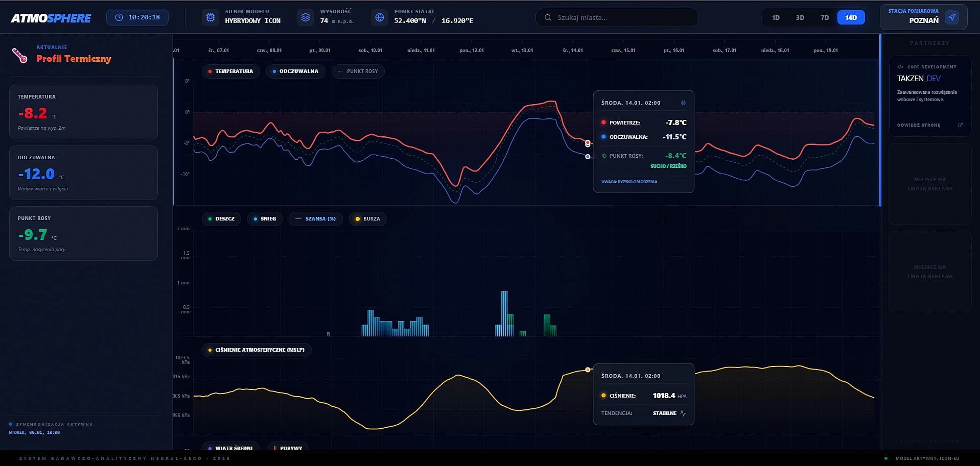The image size is (980, 466).
Task: Click the layers icon beside WYSOKOŚĆ
Action: 305,17
